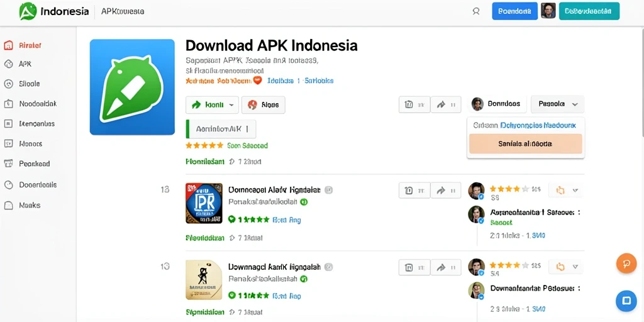Open kebab menu beside 'Sateoue' review

click(x=579, y=213)
